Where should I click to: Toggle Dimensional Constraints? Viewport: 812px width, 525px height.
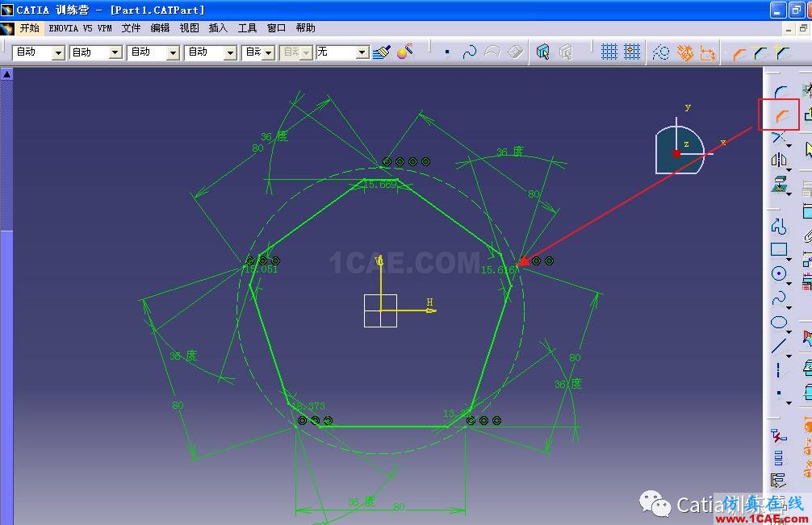tap(708, 53)
